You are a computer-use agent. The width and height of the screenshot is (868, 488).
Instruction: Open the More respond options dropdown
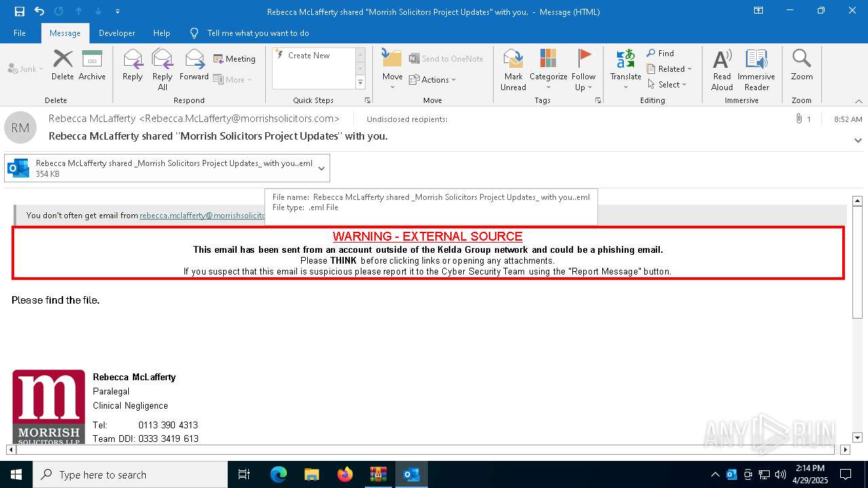click(x=233, y=79)
